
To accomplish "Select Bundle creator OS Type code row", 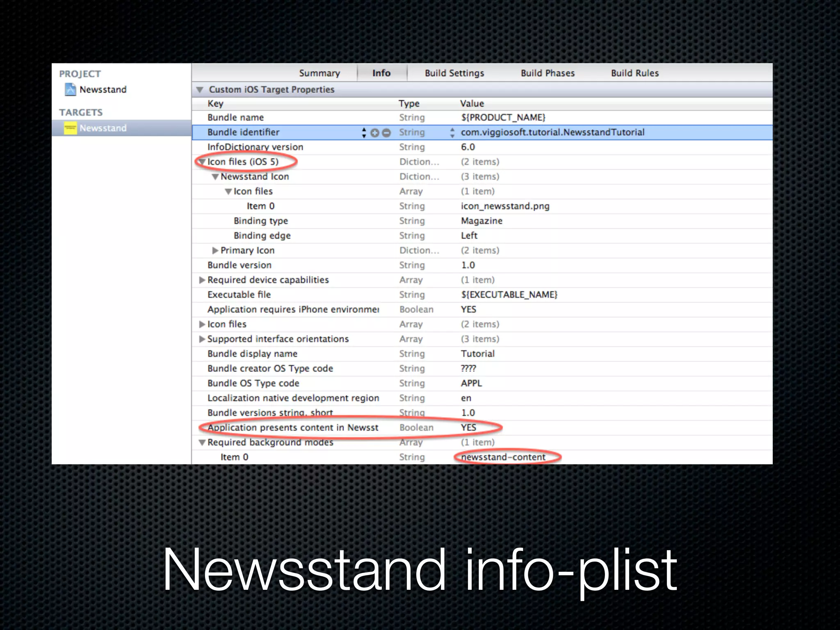I will 482,369.
